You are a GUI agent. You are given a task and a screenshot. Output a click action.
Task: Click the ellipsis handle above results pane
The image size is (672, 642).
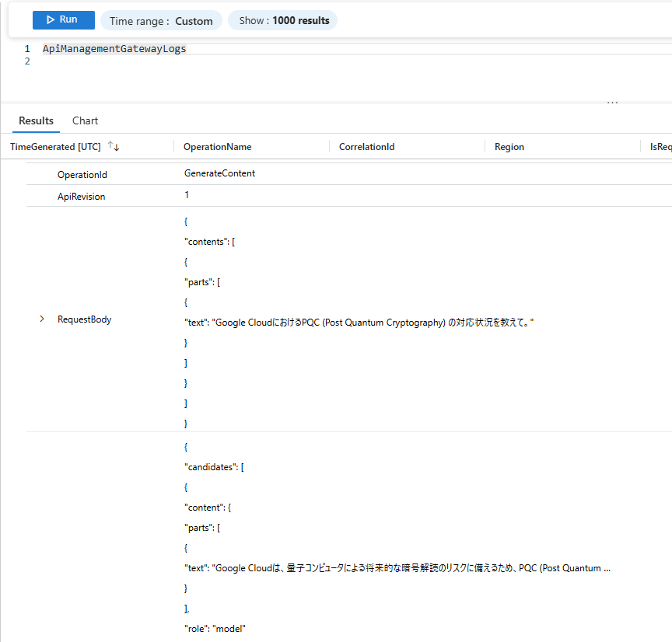point(612,103)
